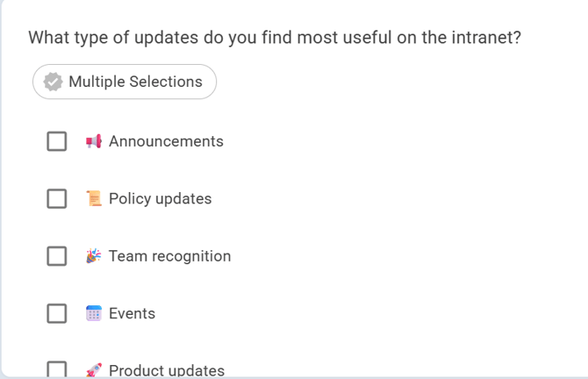Click the calendar icon beside Events
Image resolution: width=588 pixels, height=379 pixels.
pos(94,313)
